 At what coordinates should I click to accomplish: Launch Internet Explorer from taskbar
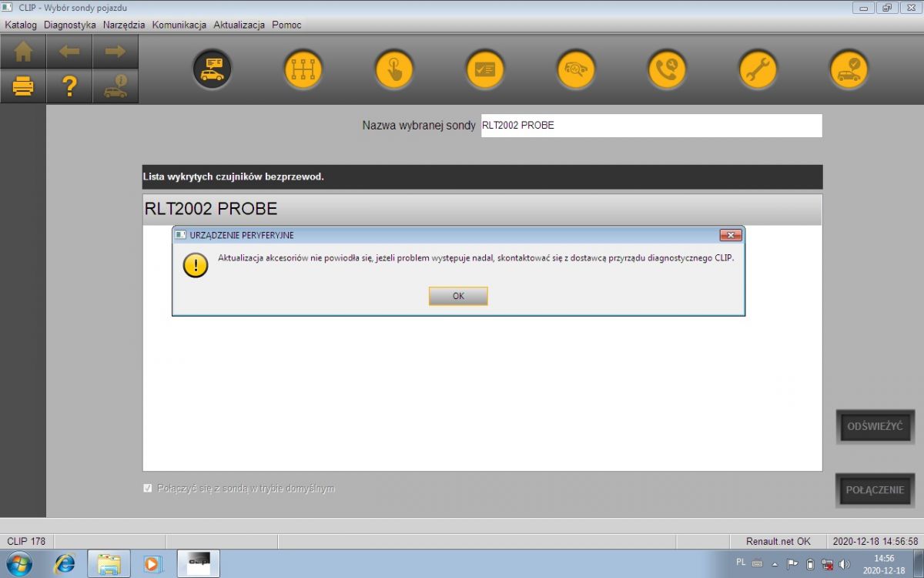pos(65,564)
